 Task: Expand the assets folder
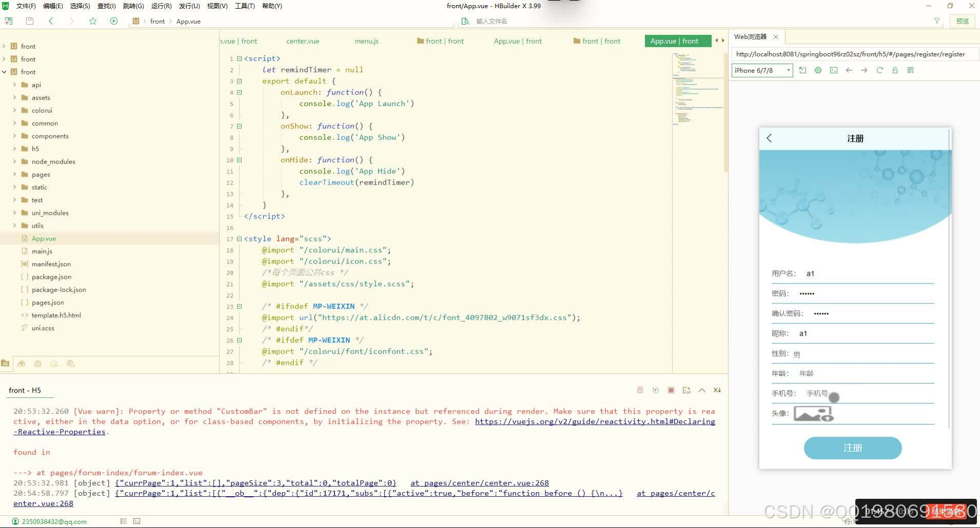(14, 97)
